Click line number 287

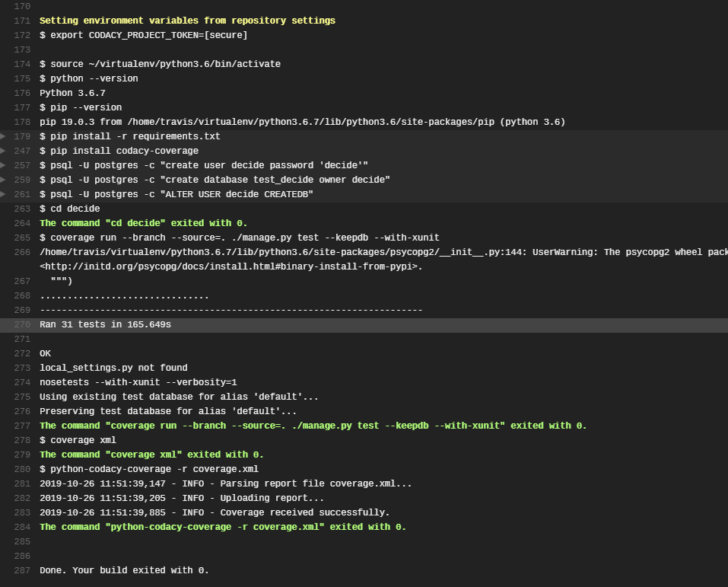pos(22,570)
